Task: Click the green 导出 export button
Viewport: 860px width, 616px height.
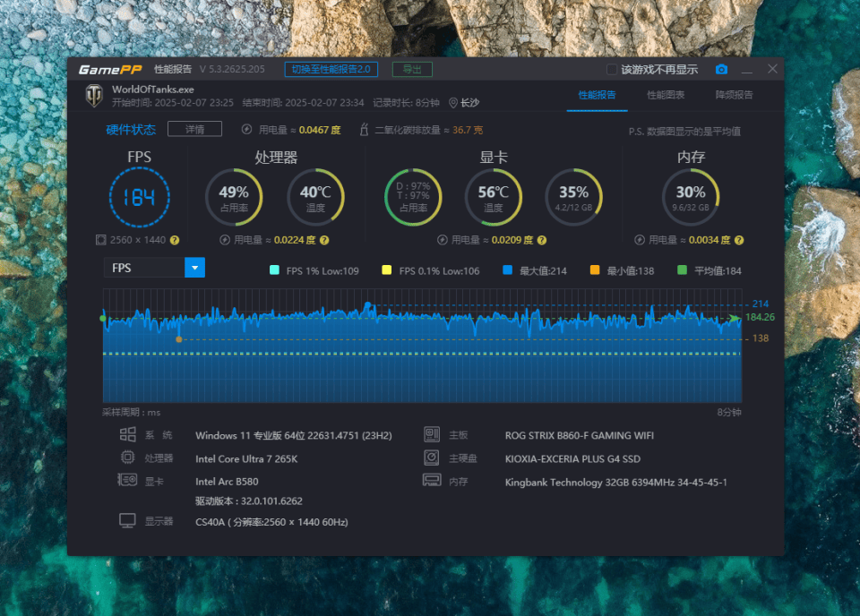Action: [412, 69]
